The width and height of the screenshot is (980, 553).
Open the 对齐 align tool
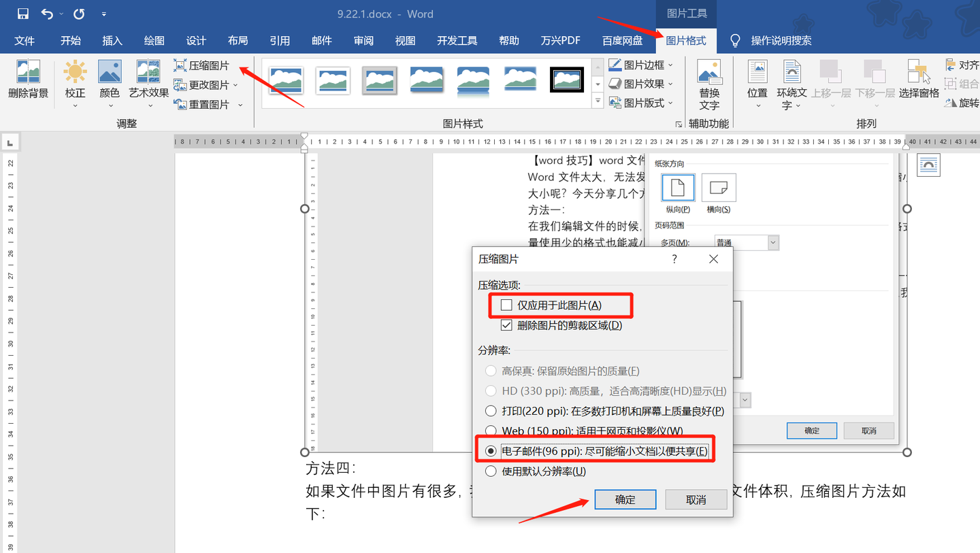tap(962, 65)
